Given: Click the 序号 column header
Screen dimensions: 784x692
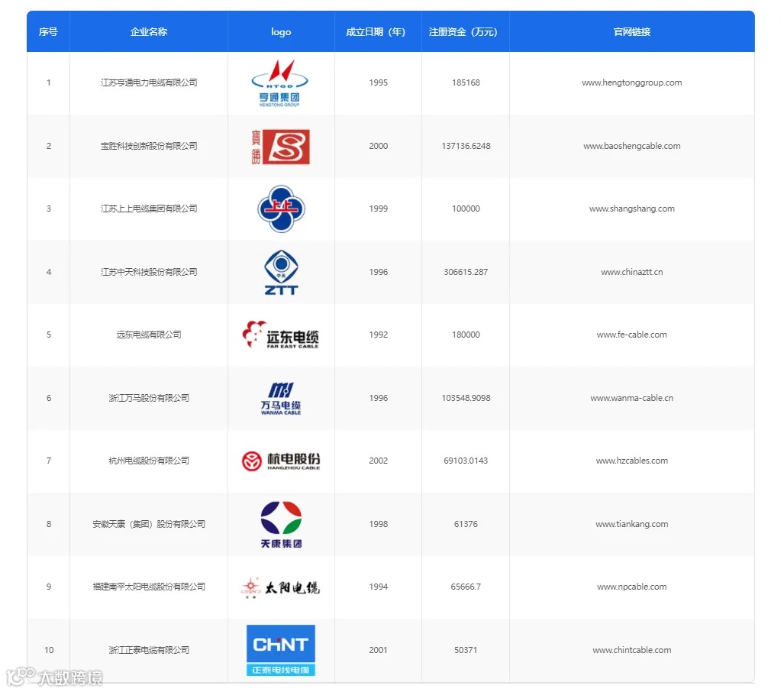Looking at the screenshot, I should 48,32.
